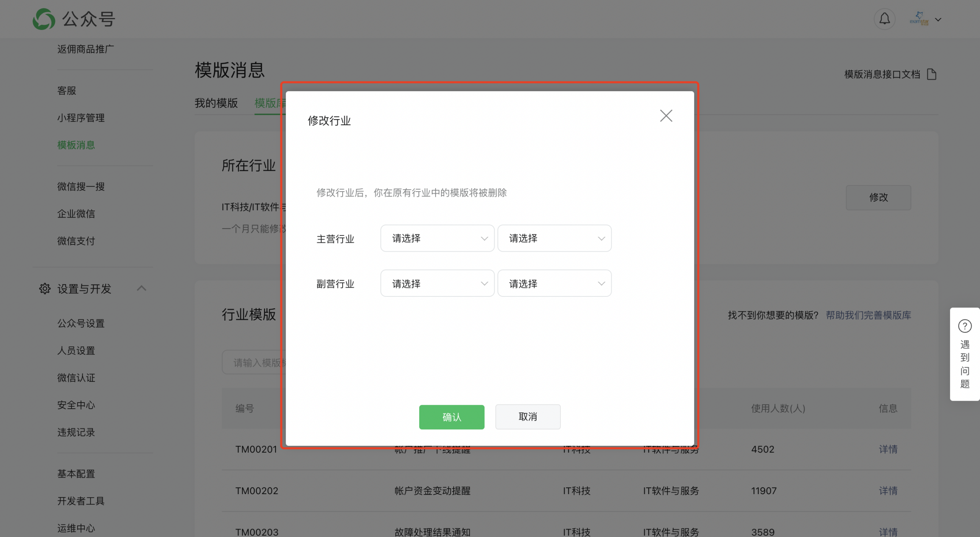The image size is (980, 537).
Task: Click the notification bell icon
Action: click(x=884, y=19)
